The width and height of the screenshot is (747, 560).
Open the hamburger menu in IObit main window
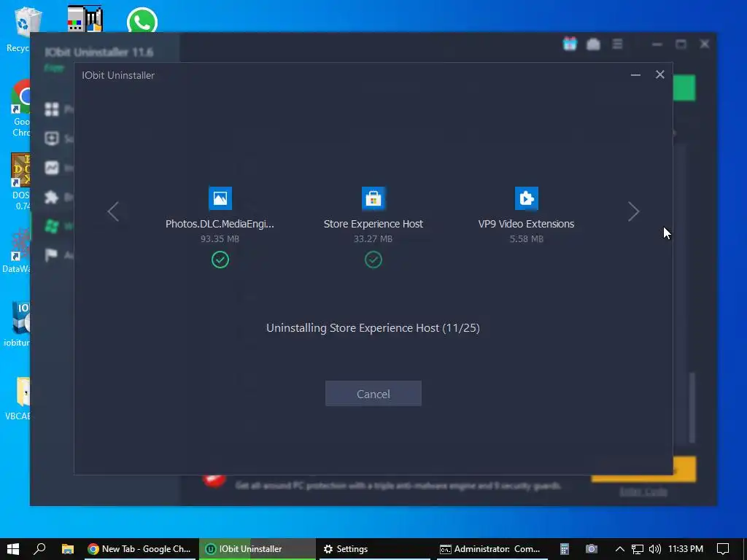(x=617, y=44)
